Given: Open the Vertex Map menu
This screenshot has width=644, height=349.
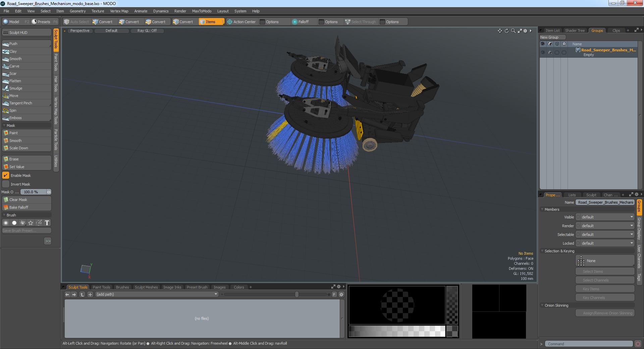Looking at the screenshot, I should (x=119, y=11).
